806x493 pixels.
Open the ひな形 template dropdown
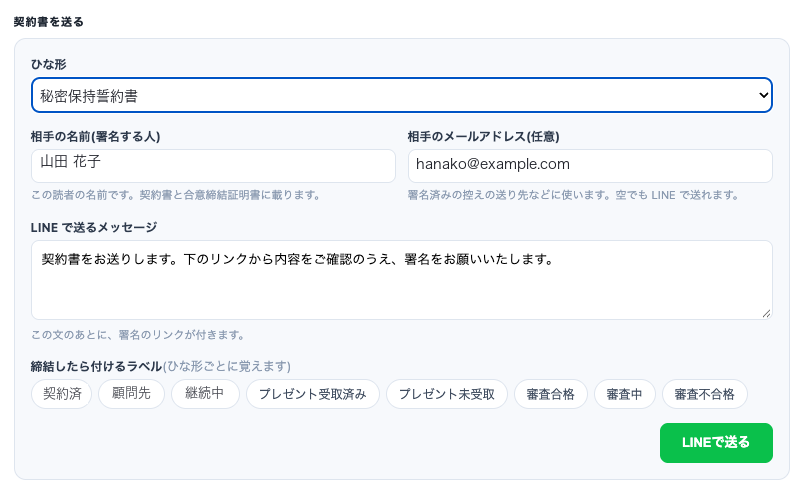tap(401, 95)
